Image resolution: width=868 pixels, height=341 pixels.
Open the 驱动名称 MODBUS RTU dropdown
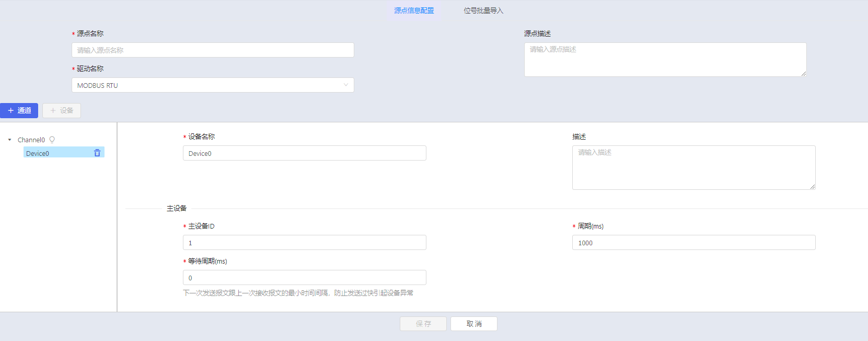(x=213, y=85)
